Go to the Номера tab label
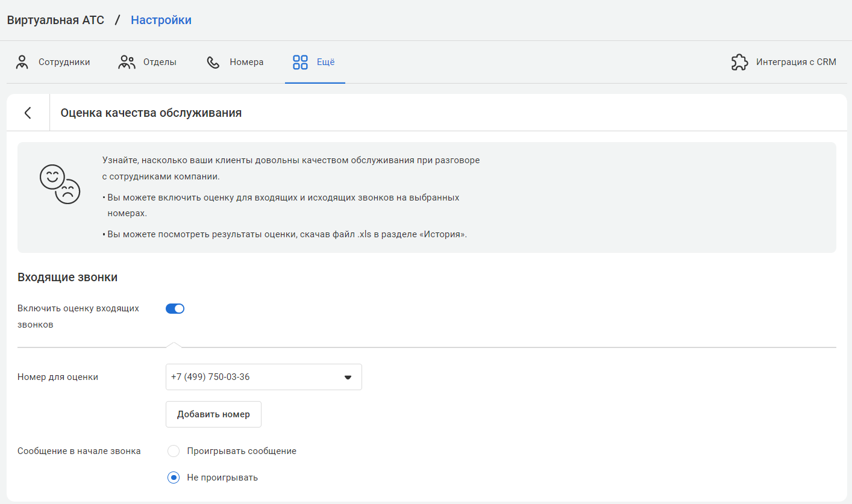This screenshot has width=852, height=504. pyautogui.click(x=246, y=62)
